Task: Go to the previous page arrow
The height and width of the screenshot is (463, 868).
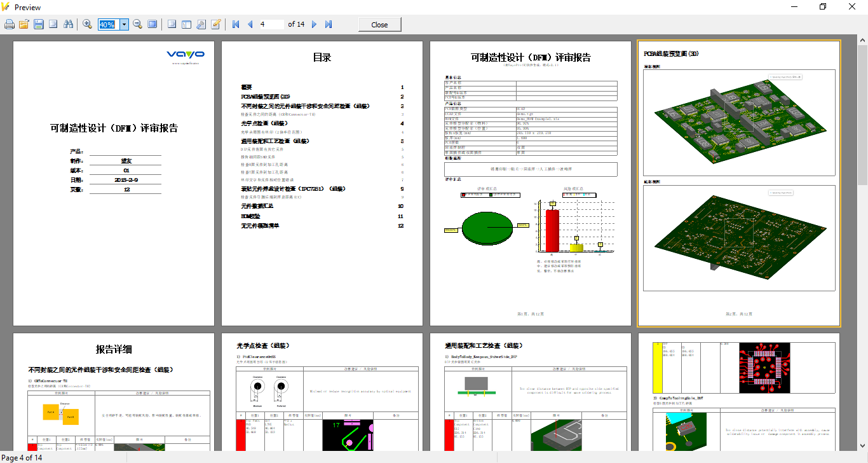Action: click(250, 24)
